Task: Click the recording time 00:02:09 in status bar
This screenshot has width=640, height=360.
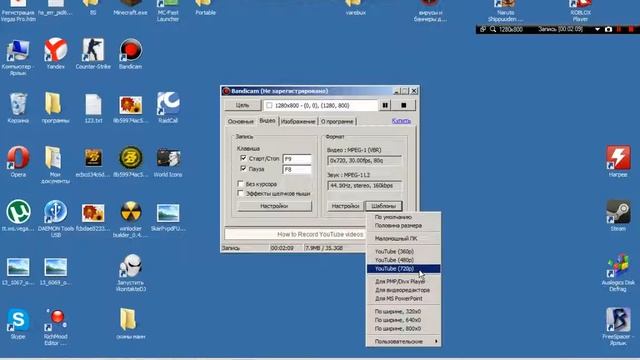Action: coord(282,248)
